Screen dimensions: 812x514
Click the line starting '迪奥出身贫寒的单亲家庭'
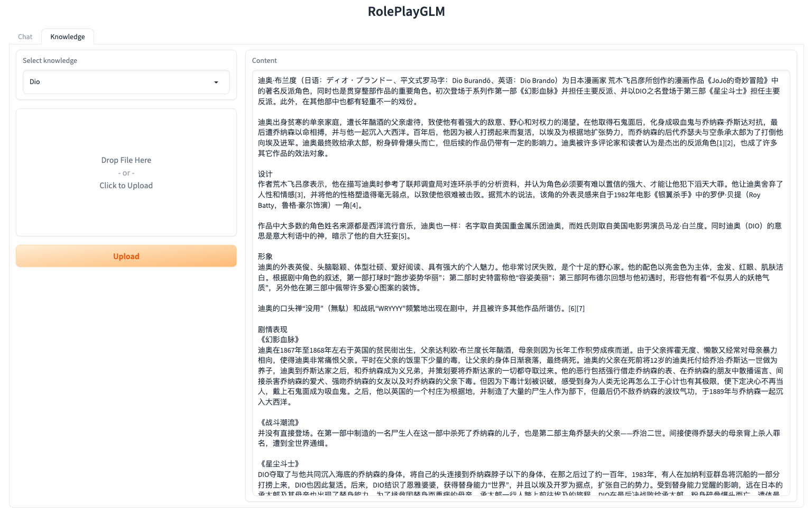[x=518, y=122]
